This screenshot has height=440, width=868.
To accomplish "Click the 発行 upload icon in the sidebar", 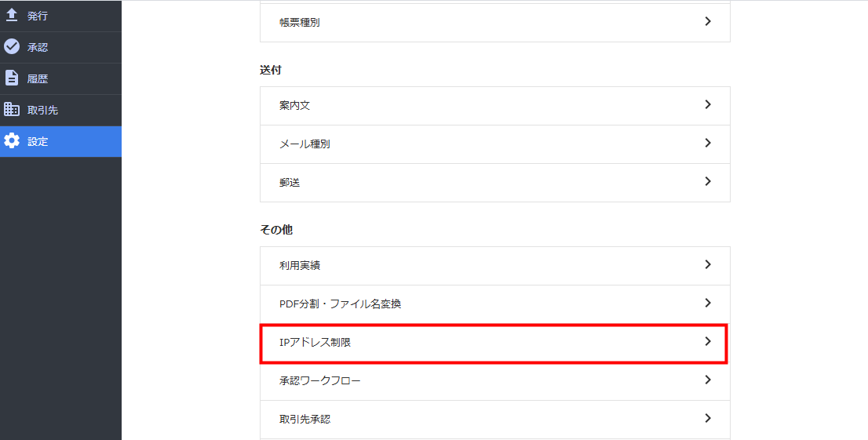I will (x=12, y=16).
